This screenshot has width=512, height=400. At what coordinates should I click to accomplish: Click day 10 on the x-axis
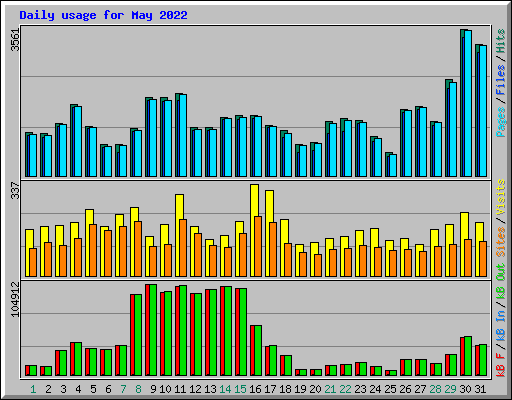click(x=165, y=389)
